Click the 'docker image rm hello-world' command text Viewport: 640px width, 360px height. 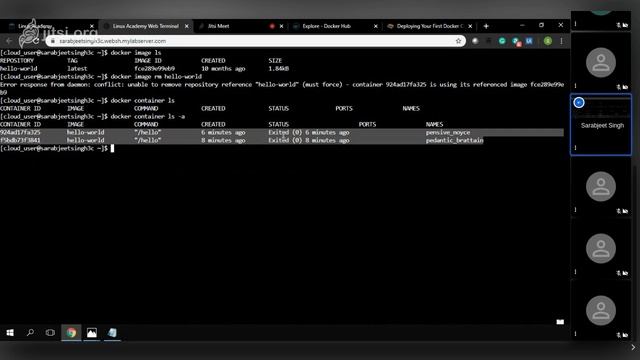[156, 77]
